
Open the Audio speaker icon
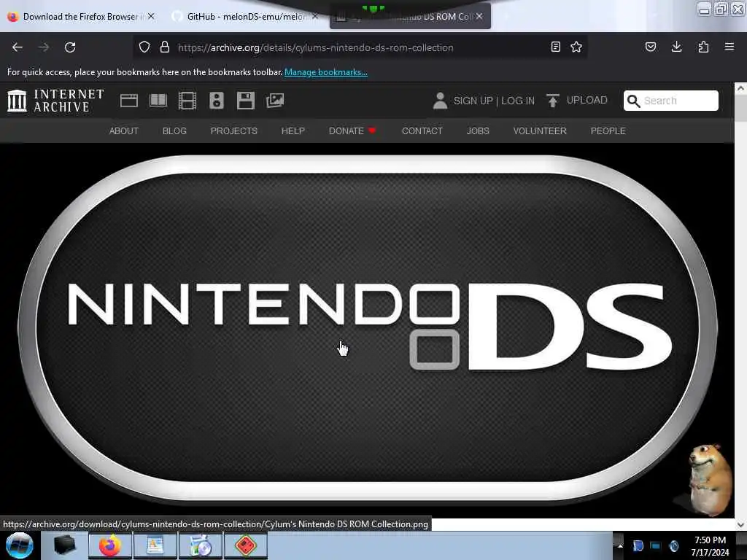(x=216, y=101)
